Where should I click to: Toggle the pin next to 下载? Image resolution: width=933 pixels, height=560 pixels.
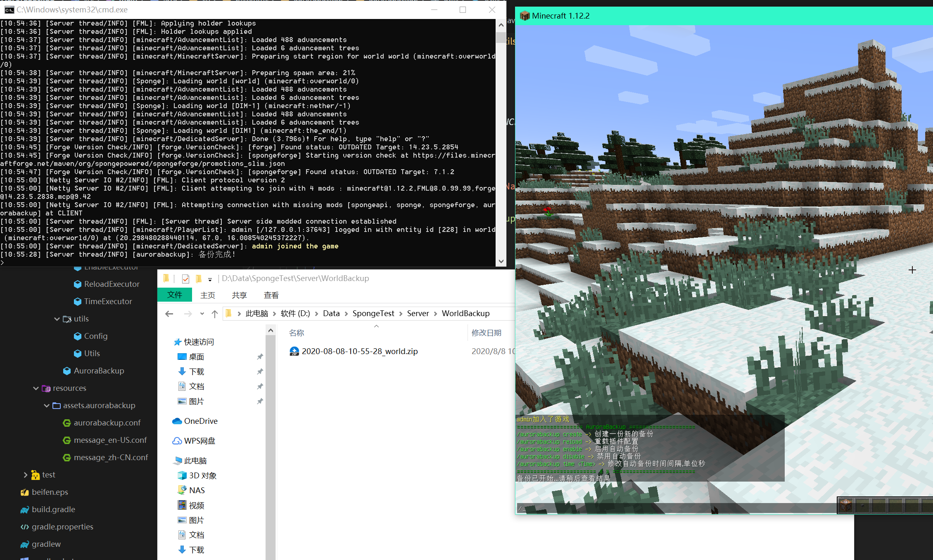tap(260, 371)
